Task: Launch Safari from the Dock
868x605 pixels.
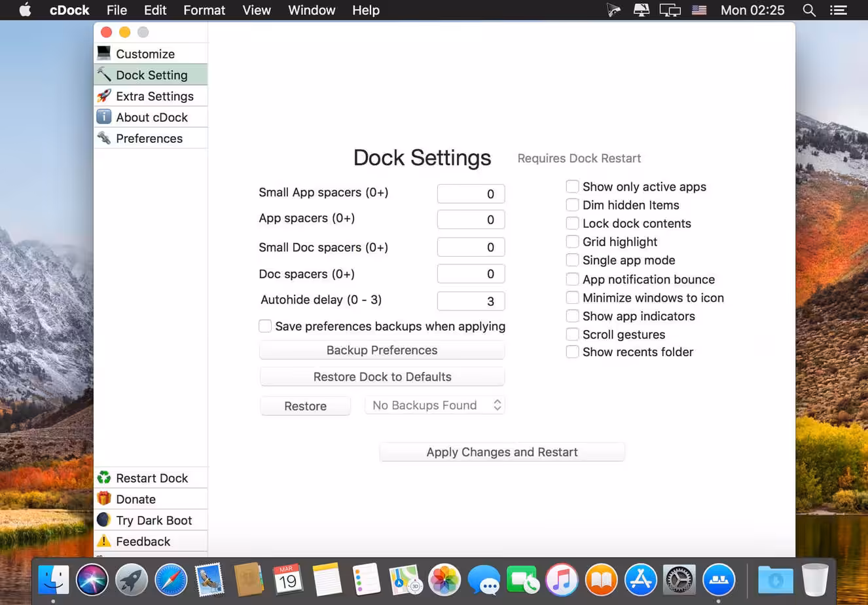Action: [171, 580]
